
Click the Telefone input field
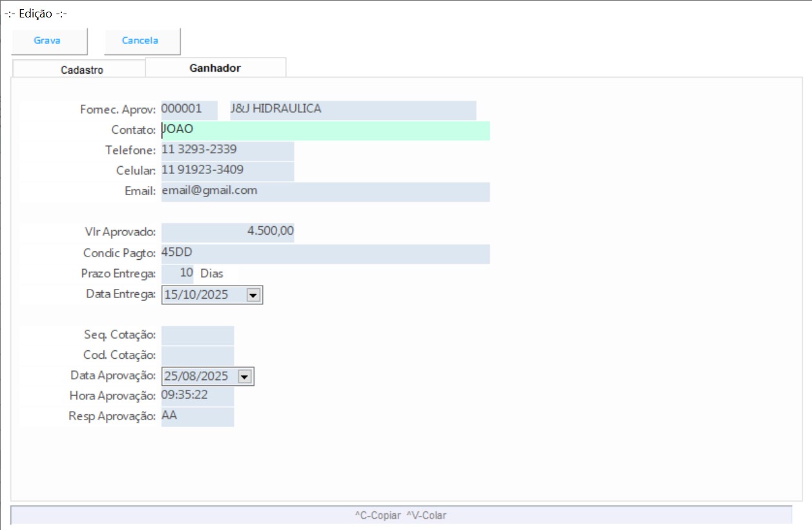(227, 151)
